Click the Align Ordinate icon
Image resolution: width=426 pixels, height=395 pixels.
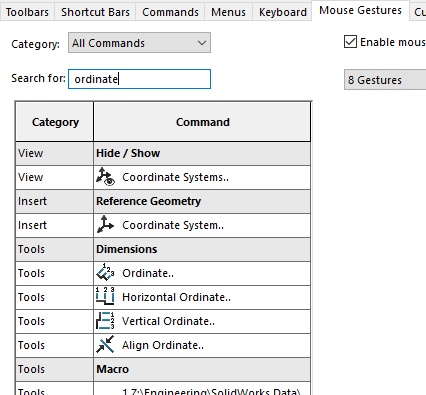click(105, 345)
